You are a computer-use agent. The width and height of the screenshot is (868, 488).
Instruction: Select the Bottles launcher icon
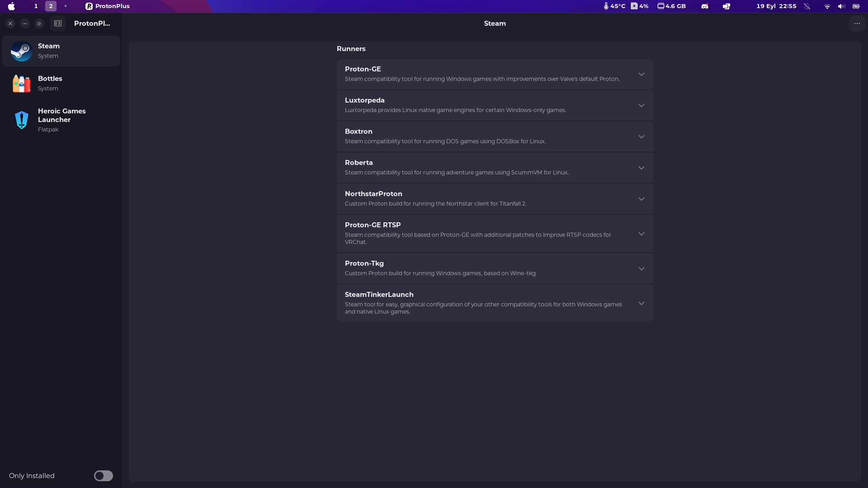point(21,84)
